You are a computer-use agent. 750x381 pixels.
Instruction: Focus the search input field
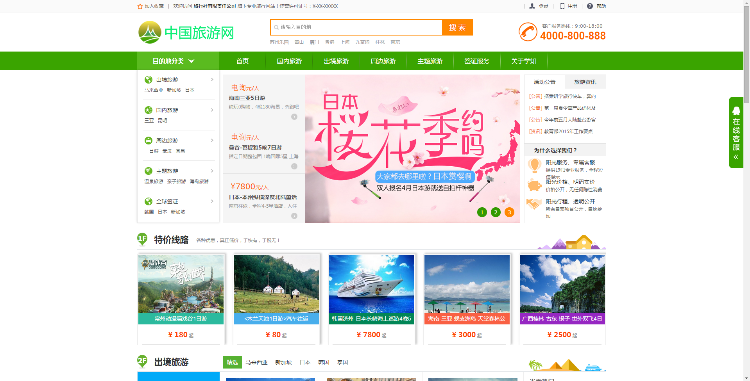(356, 27)
